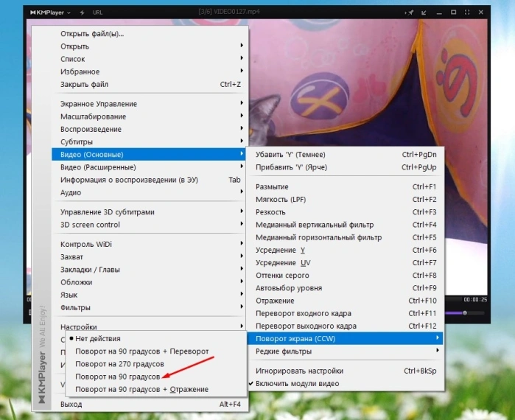Select Автовыбор уровня

coord(346,288)
